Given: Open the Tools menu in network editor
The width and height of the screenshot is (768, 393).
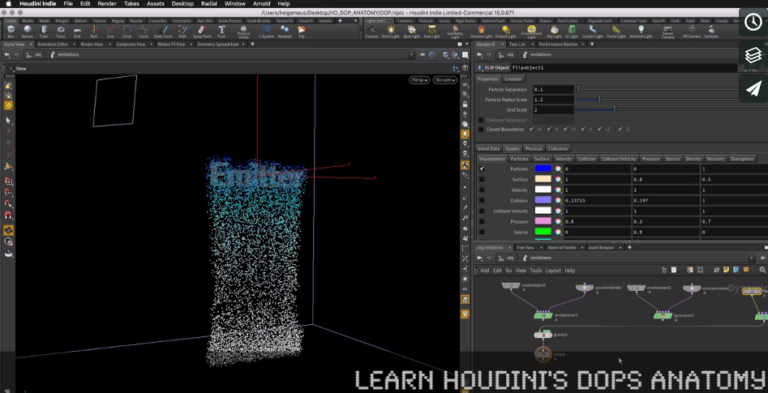Looking at the screenshot, I should (536, 270).
